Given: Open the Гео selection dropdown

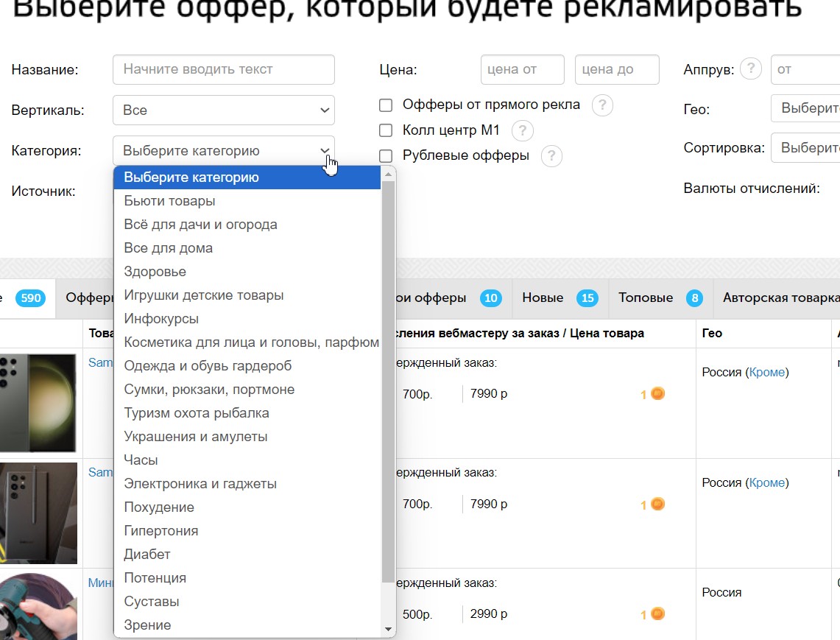Looking at the screenshot, I should pyautogui.click(x=805, y=108).
